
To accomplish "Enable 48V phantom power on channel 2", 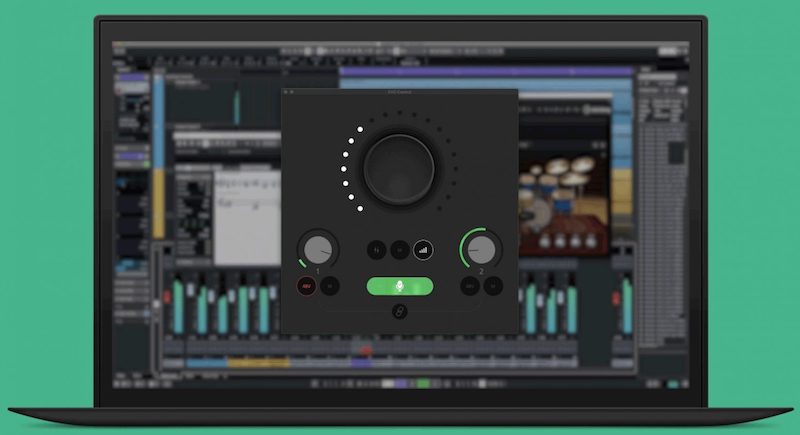I will (x=468, y=286).
